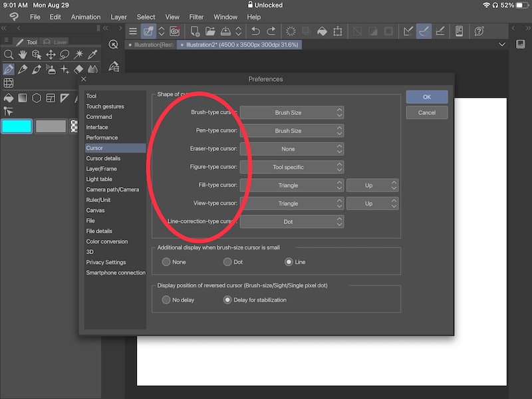Select the Eraser tool
The width and height of the screenshot is (532, 399).
(x=78, y=69)
